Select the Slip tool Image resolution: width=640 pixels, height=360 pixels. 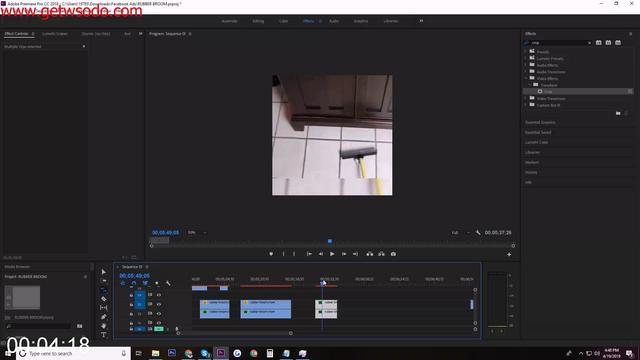[x=104, y=308]
